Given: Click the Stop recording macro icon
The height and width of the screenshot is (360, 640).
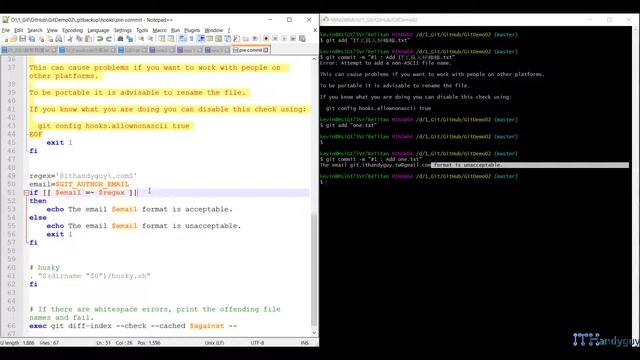Looking at the screenshot, I should (275, 39).
